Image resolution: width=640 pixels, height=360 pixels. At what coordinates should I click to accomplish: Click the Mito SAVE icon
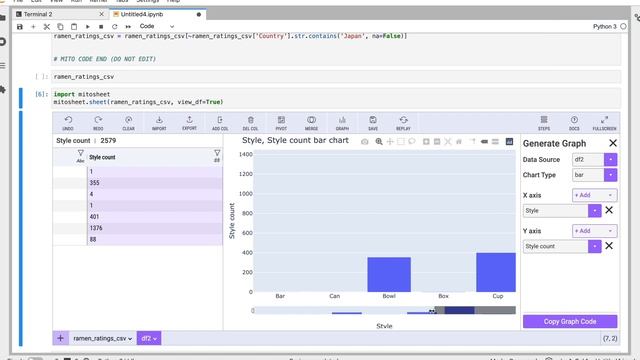coord(373,122)
